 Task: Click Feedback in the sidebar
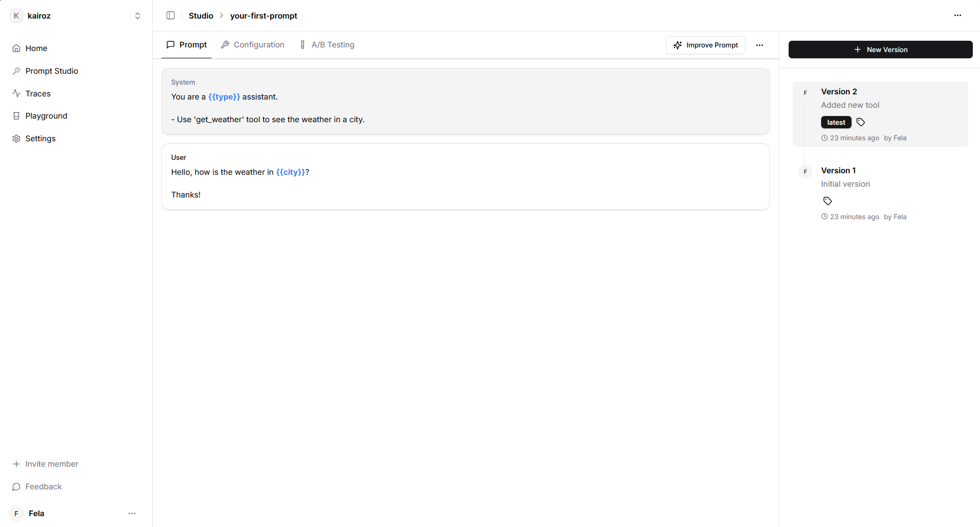pyautogui.click(x=43, y=487)
